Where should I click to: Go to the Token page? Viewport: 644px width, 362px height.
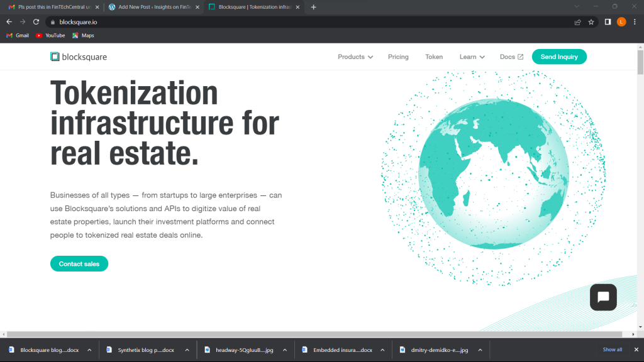[434, 57]
